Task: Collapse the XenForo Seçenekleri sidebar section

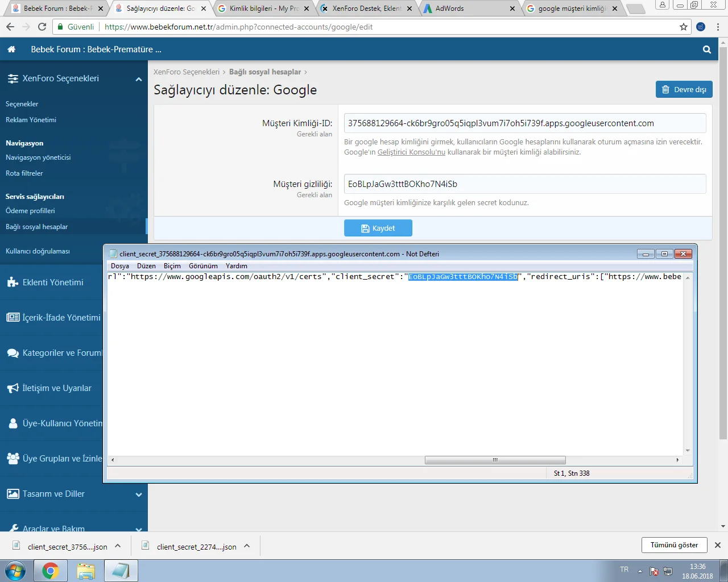Action: 138,79
